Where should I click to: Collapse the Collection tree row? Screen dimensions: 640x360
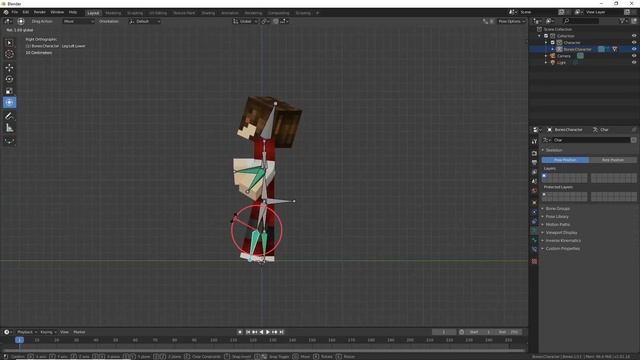click(x=539, y=36)
